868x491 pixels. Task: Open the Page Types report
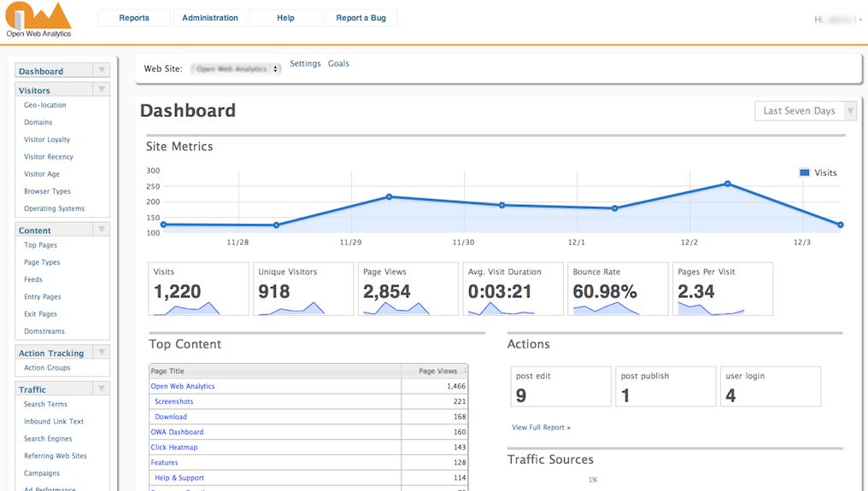point(42,262)
